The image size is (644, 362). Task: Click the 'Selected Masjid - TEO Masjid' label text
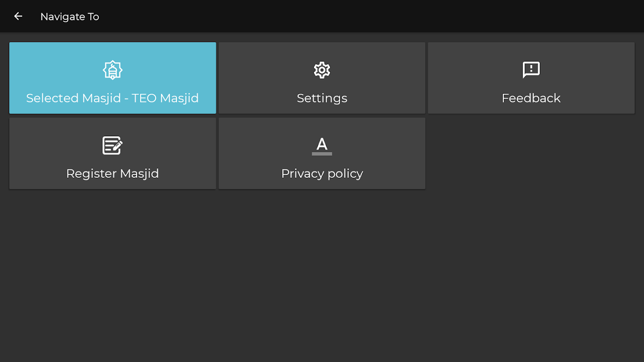(x=112, y=98)
